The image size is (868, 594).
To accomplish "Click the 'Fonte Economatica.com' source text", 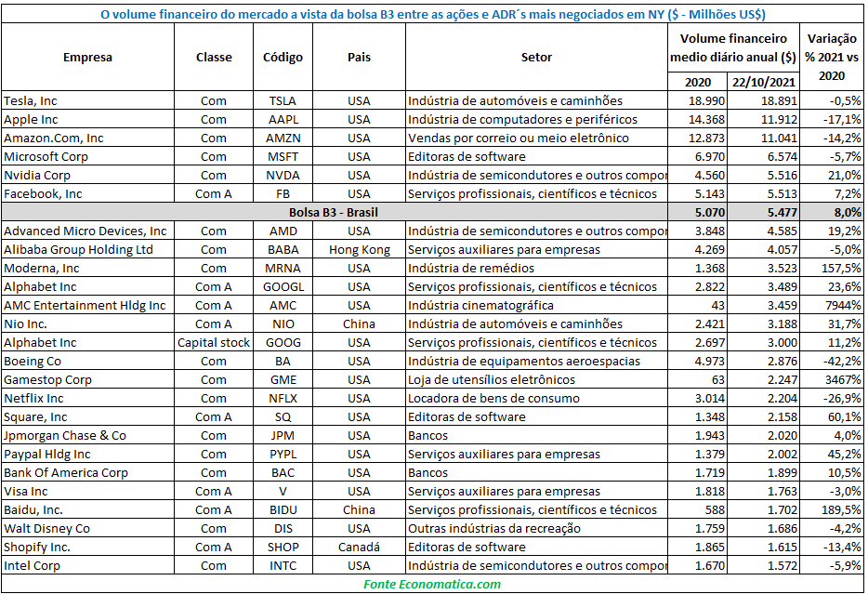I will [432, 585].
